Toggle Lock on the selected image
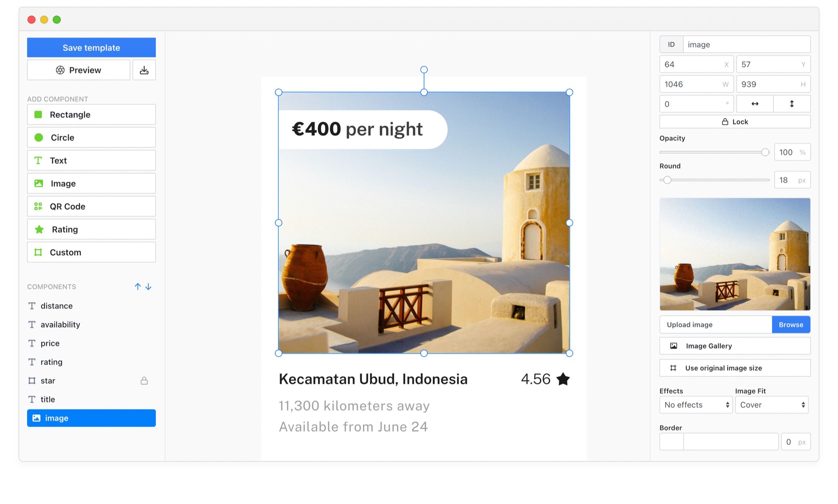 tap(735, 122)
